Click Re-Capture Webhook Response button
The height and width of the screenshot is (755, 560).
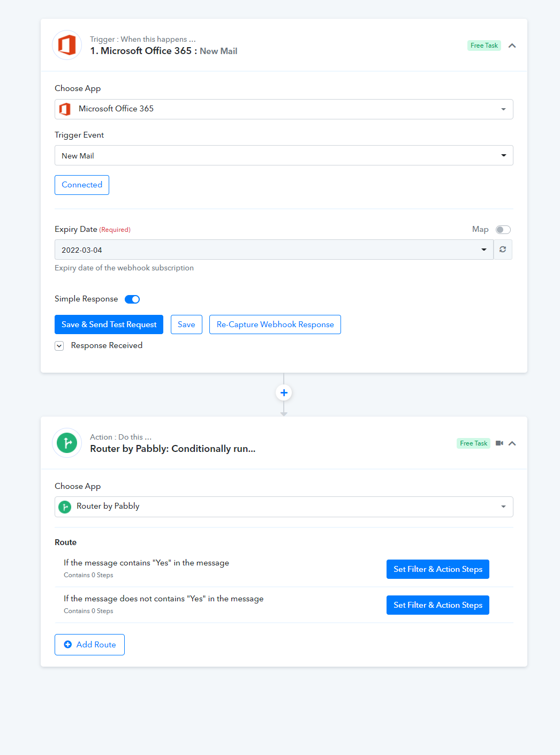pos(275,324)
